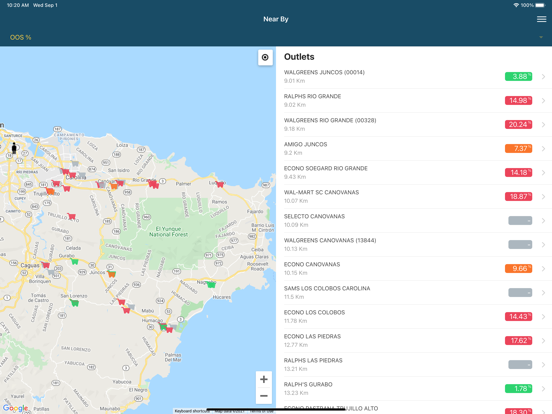
Task: Tap the Near By title
Action: (276, 19)
